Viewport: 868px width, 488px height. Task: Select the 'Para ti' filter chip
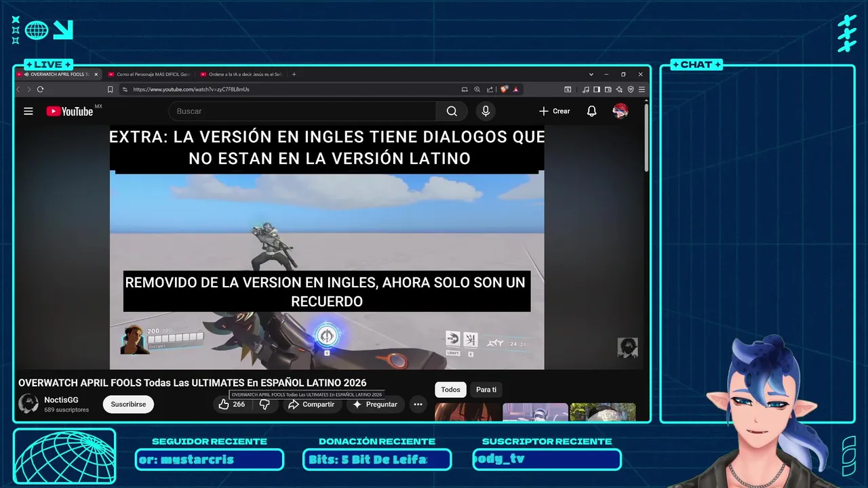[486, 390]
